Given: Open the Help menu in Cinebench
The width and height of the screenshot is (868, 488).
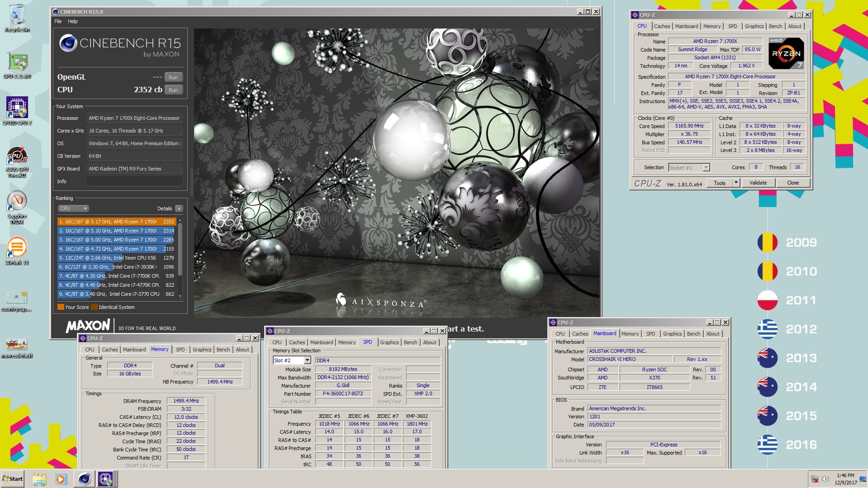Looking at the screenshot, I should coord(72,21).
